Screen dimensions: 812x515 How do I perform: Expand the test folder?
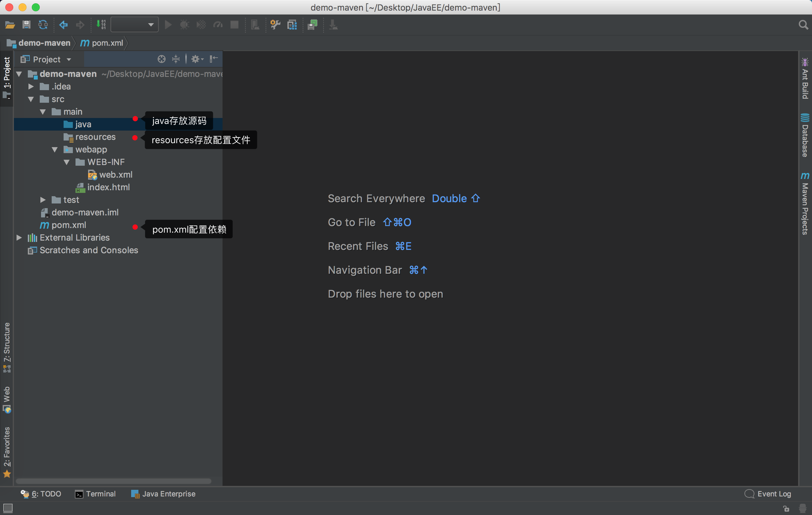pos(43,200)
